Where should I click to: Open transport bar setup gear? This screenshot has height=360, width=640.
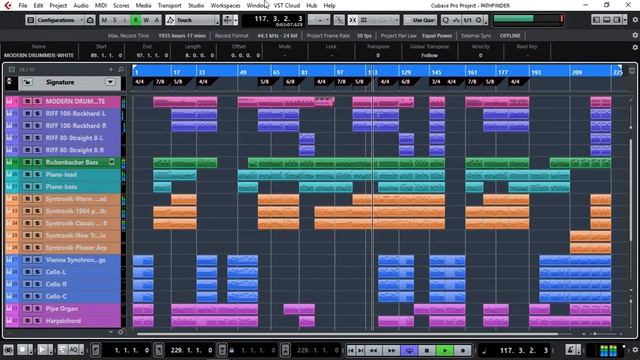[635, 350]
